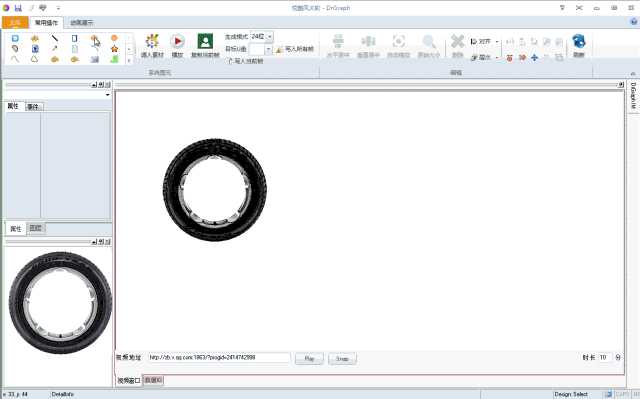Select the blue rounded rectangle shape tool
The width and height of the screenshot is (640, 399).
click(x=15, y=38)
